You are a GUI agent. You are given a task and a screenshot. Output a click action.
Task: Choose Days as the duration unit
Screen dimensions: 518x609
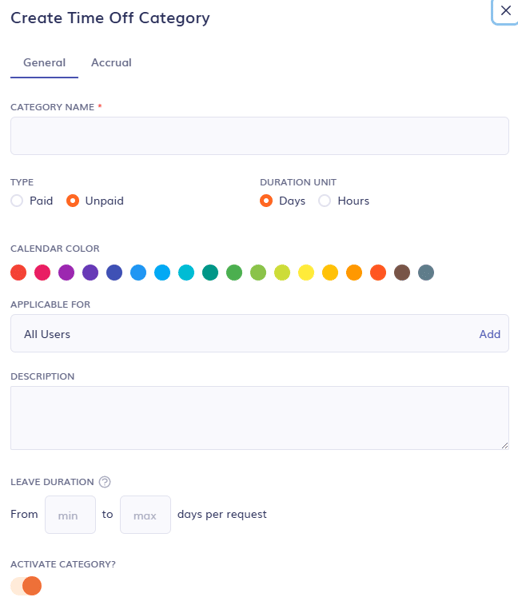click(x=266, y=201)
